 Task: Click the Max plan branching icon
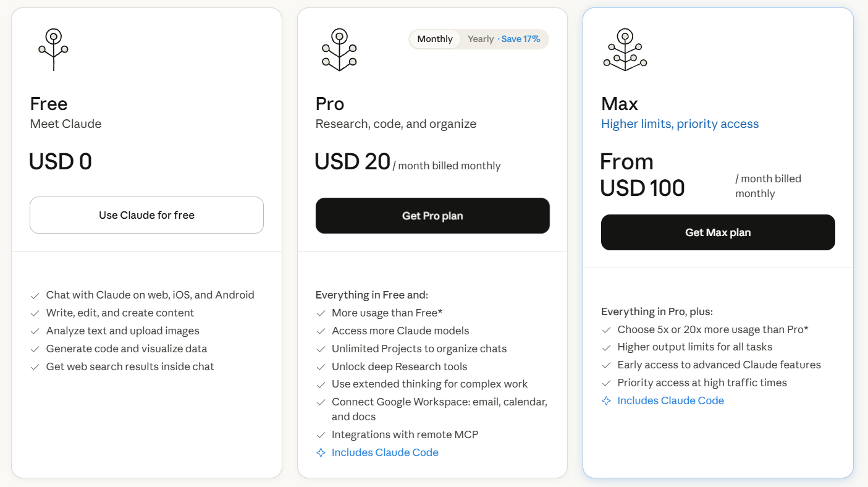point(625,49)
